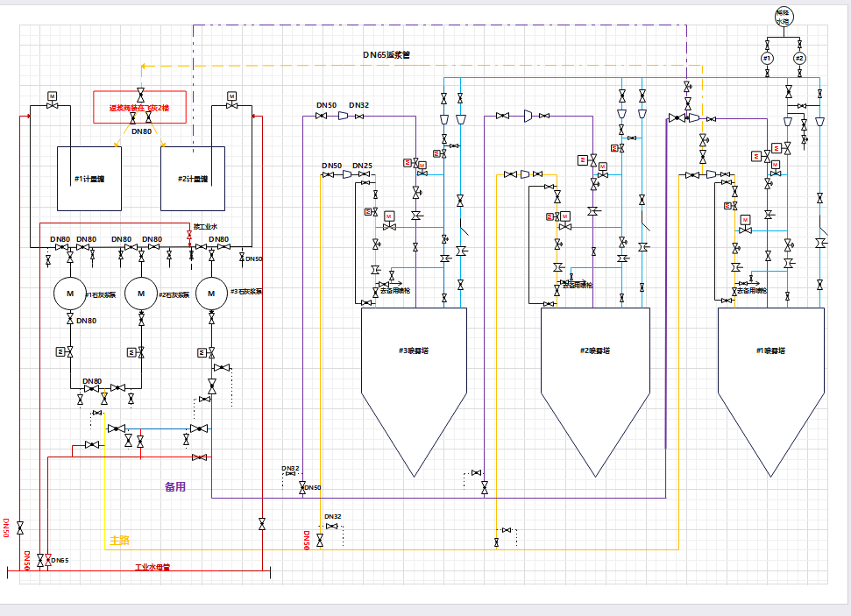Viewport: 851px width, 616px height.
Task: Click the #3石灰浆泵 text label
Action: tap(246, 292)
